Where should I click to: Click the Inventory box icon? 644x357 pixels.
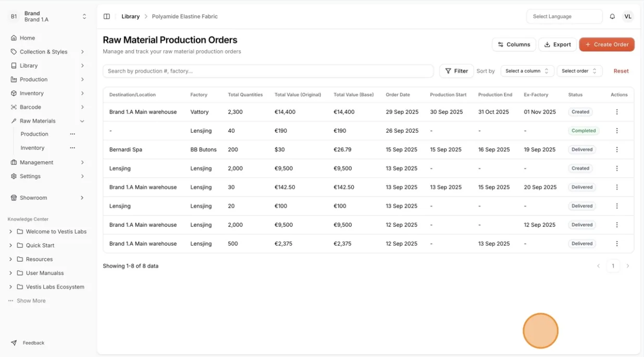tap(14, 93)
